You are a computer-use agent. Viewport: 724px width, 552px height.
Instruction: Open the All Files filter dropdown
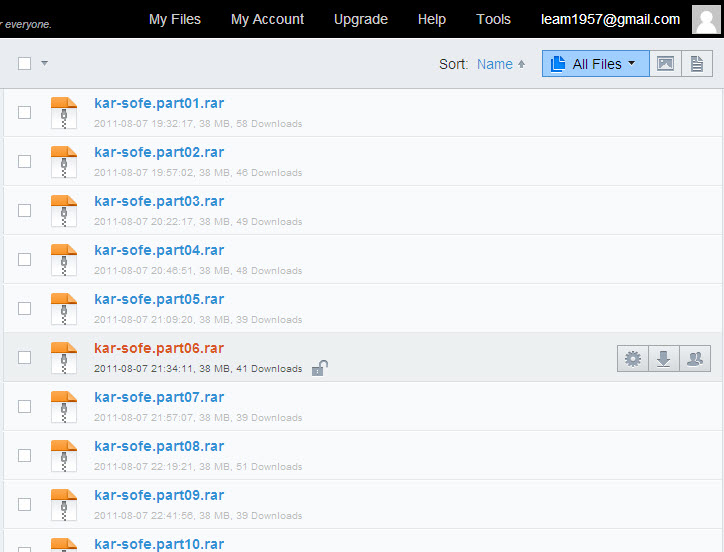[x=596, y=64]
